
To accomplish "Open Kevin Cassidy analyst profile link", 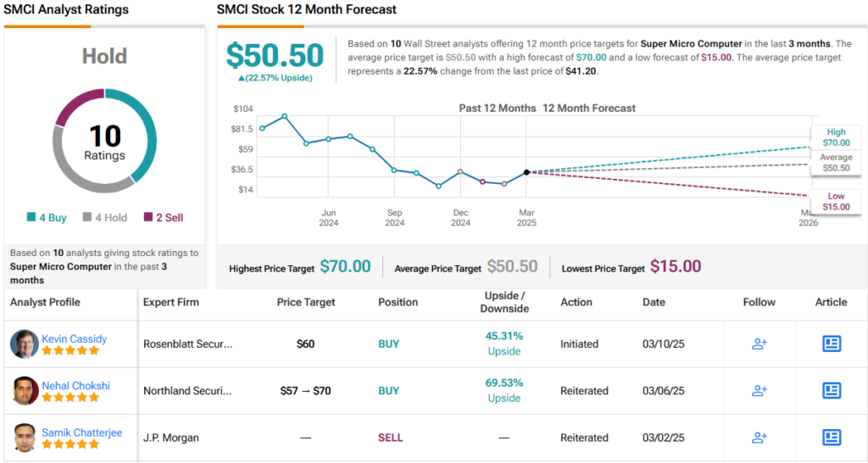I will pos(75,338).
